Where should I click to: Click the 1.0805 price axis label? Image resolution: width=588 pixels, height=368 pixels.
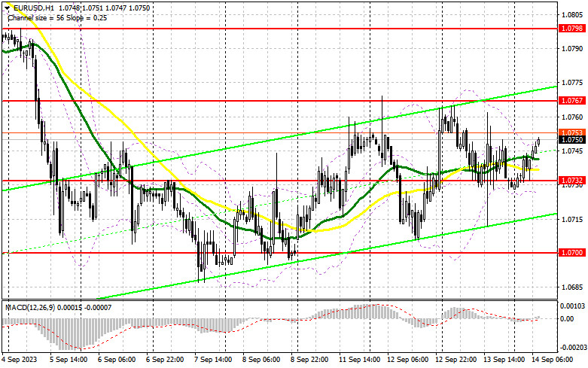point(572,15)
